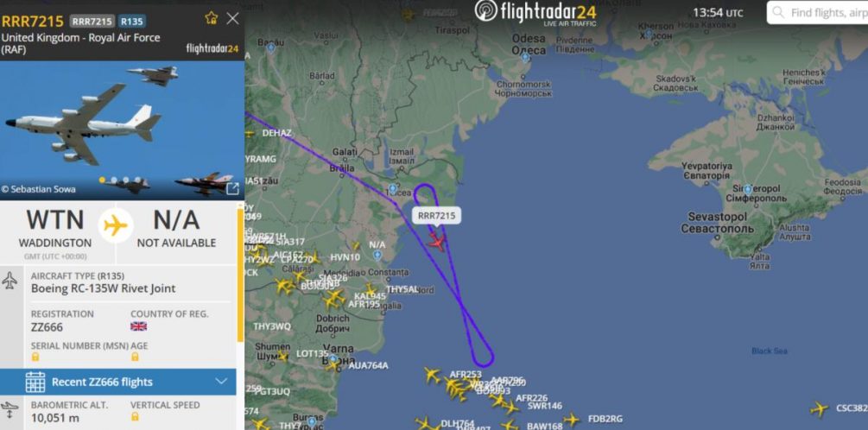Click the serial number padlock icon

click(x=35, y=357)
